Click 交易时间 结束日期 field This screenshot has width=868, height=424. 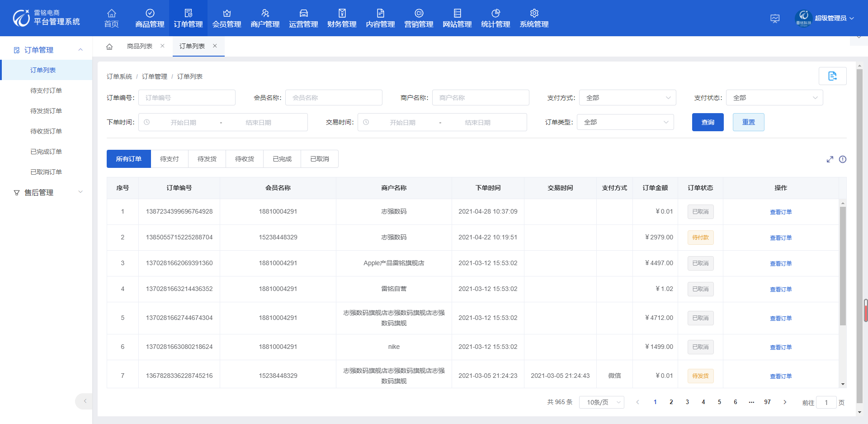click(x=477, y=123)
